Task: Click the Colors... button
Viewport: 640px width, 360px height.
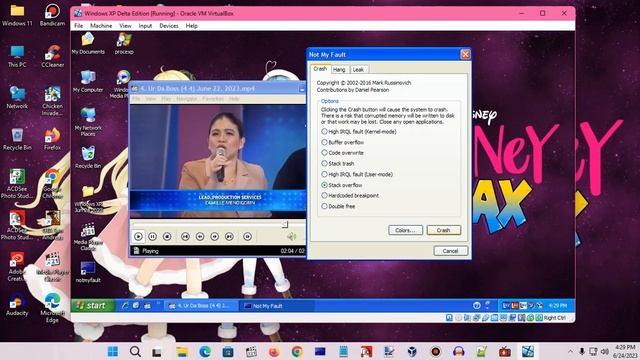Action: (405, 230)
